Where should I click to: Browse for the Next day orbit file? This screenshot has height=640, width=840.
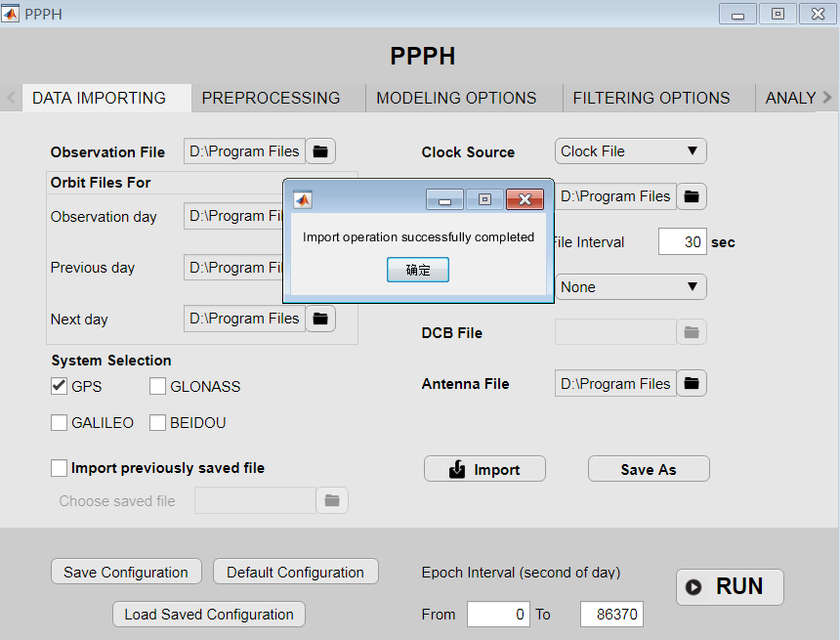[x=320, y=320]
